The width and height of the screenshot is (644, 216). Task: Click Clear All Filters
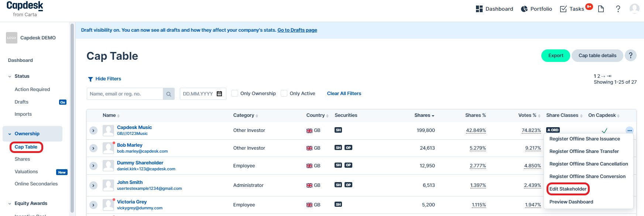(344, 94)
